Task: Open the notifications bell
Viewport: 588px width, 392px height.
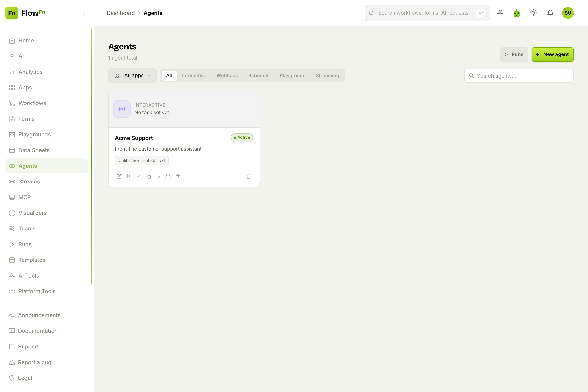Action: 550,13
